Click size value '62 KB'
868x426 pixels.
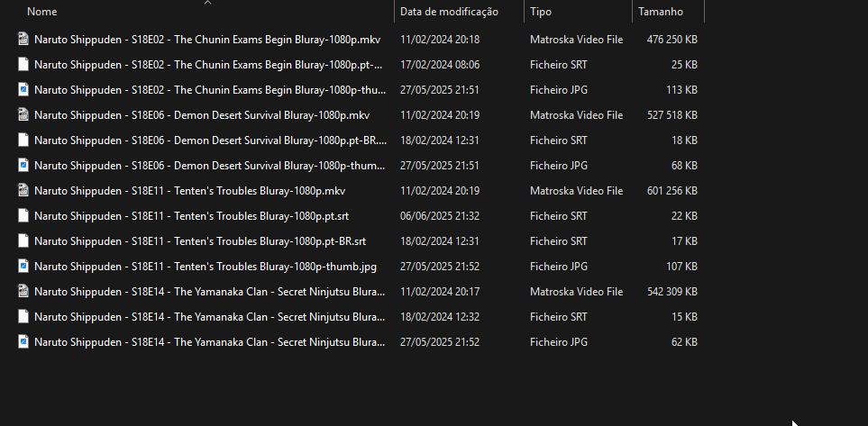pos(684,342)
